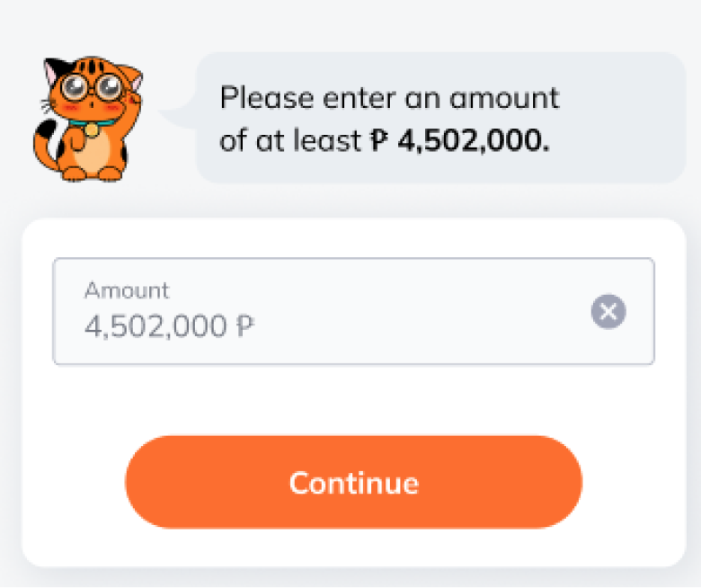Viewport: 701px width, 588px height.
Task: Click the 'Please enter an amount' message
Action: (389, 98)
